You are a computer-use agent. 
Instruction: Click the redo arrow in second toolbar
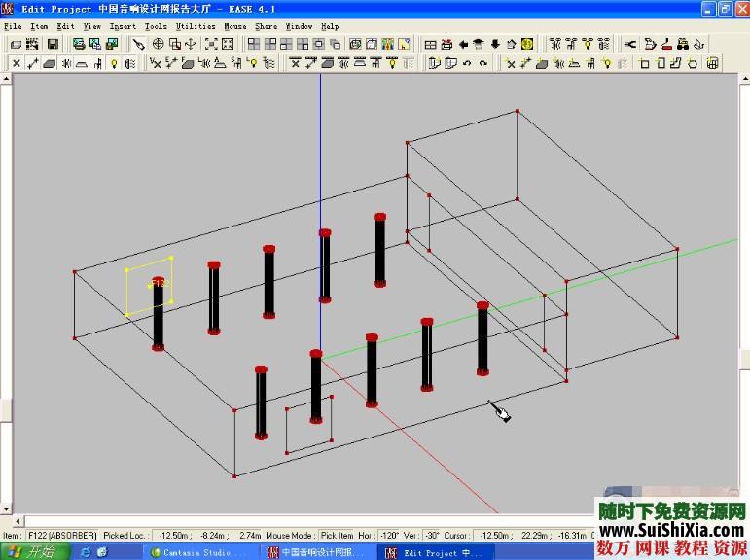[x=483, y=63]
